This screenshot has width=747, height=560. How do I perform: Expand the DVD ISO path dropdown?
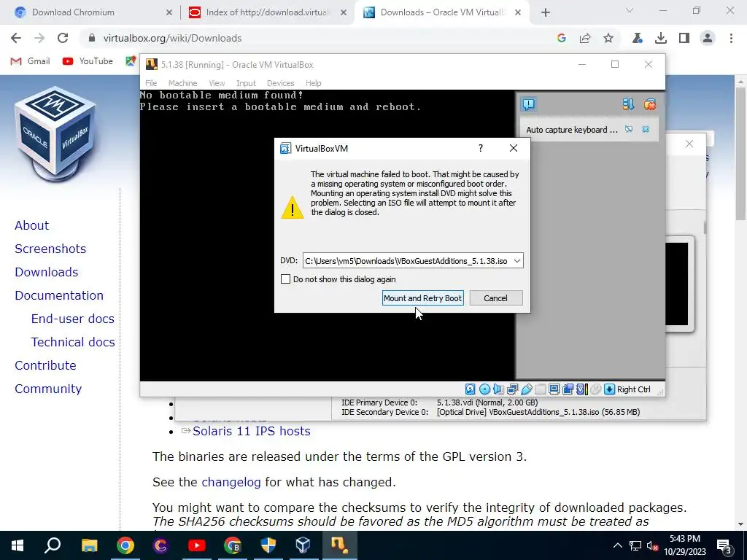pos(517,261)
